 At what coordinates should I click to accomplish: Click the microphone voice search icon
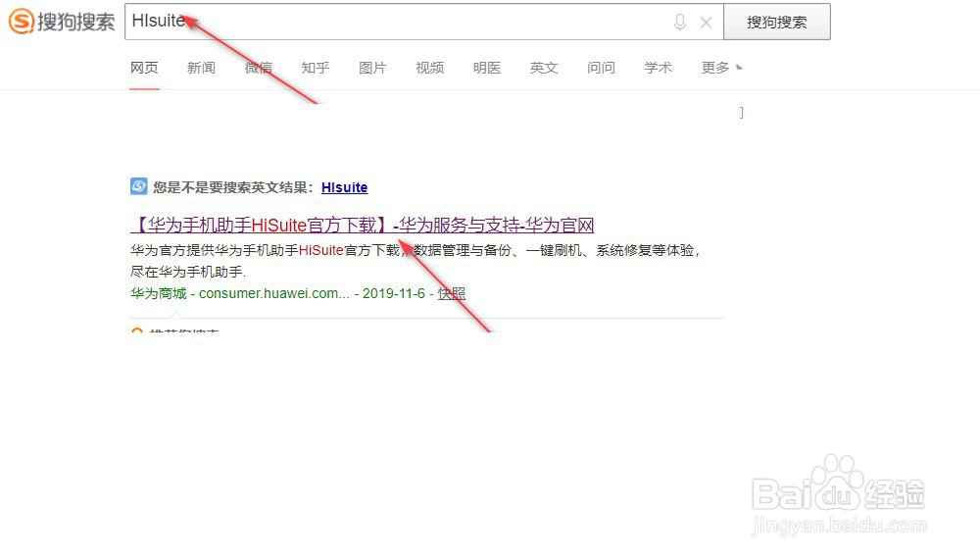pyautogui.click(x=680, y=23)
